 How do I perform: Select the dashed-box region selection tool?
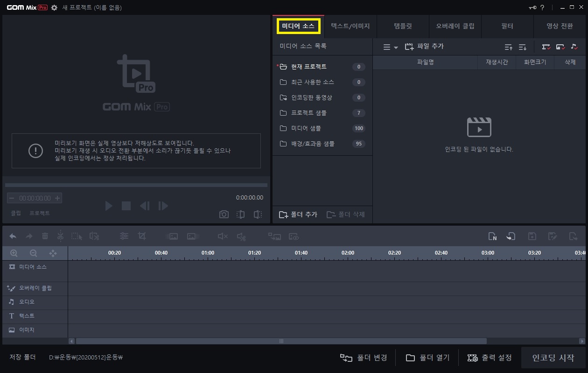tap(77, 236)
